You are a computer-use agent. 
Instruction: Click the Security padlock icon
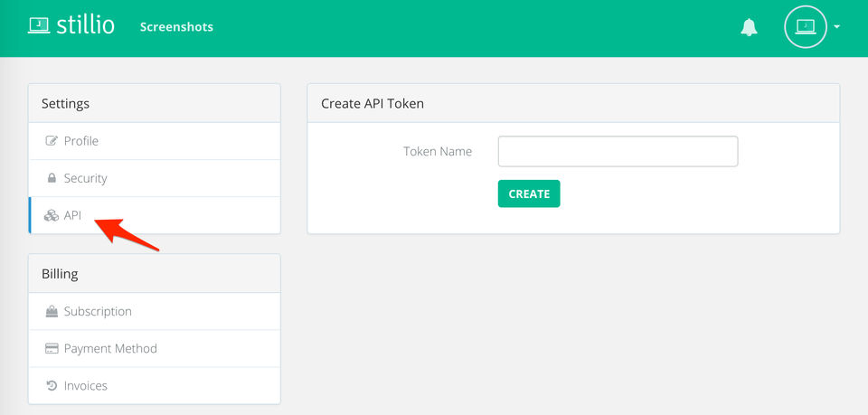click(x=52, y=178)
